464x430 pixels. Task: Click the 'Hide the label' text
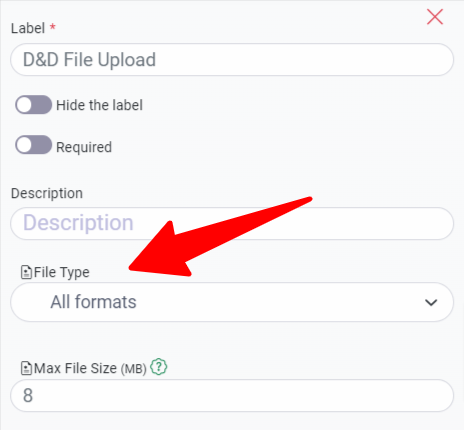coord(99,105)
